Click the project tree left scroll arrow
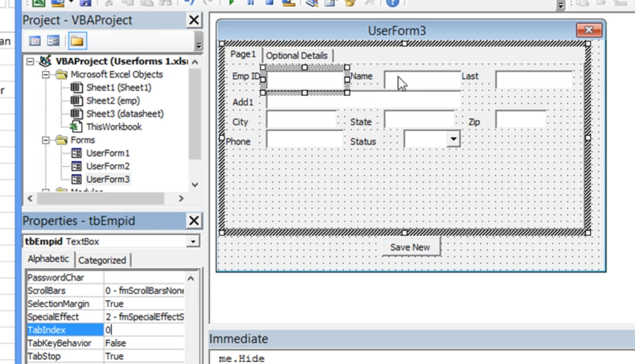Image resolution: width=635 pixels, height=364 pixels. (30, 199)
